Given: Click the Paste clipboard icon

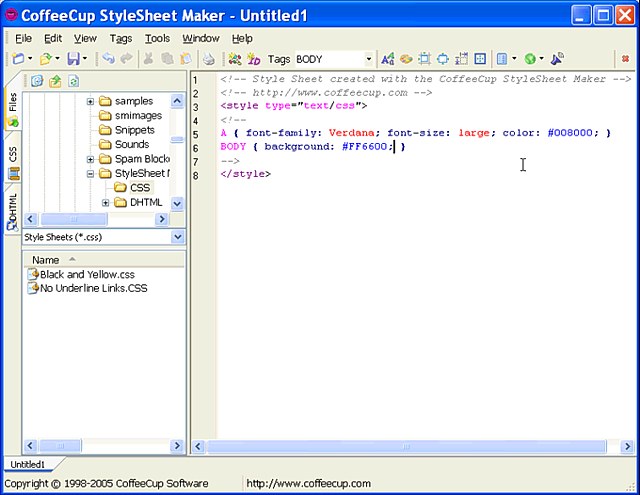Looking at the screenshot, I should pyautogui.click(x=186, y=59).
